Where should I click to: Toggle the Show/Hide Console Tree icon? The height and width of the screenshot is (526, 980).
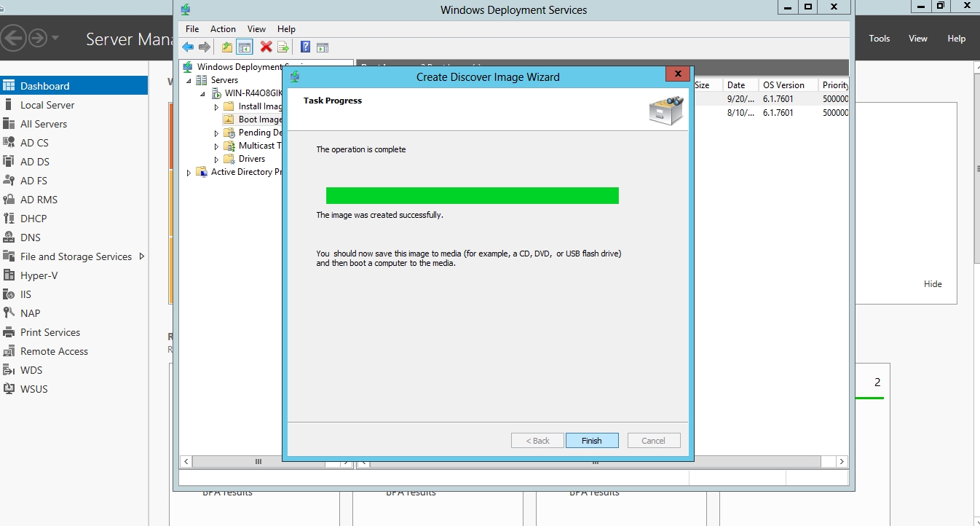[245, 47]
